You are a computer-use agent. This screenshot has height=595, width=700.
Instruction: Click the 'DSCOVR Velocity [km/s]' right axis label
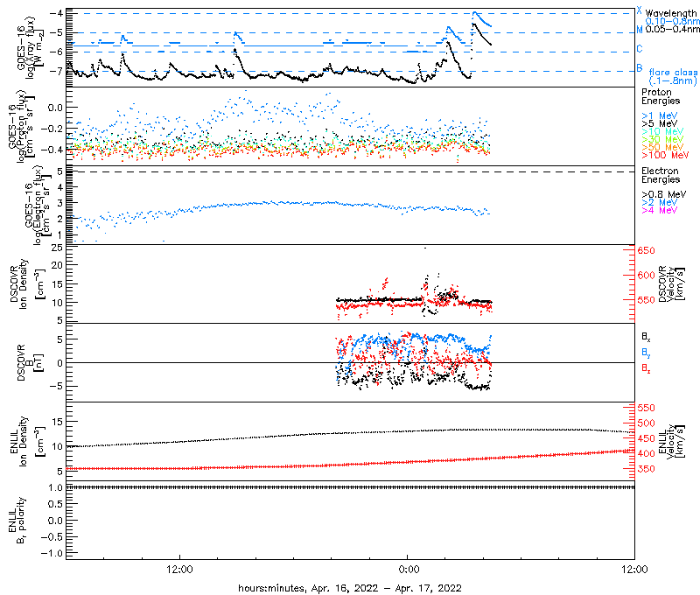671,283
